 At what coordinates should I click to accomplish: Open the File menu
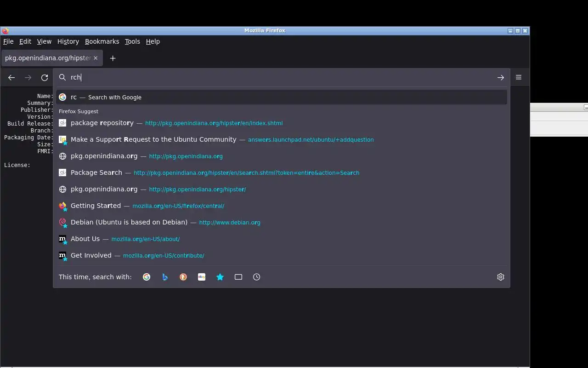8,41
